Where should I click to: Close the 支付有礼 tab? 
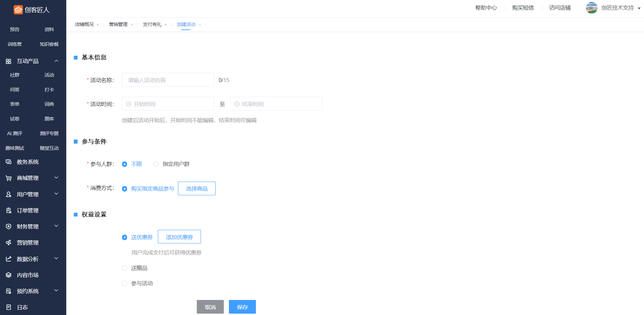pyautogui.click(x=166, y=25)
